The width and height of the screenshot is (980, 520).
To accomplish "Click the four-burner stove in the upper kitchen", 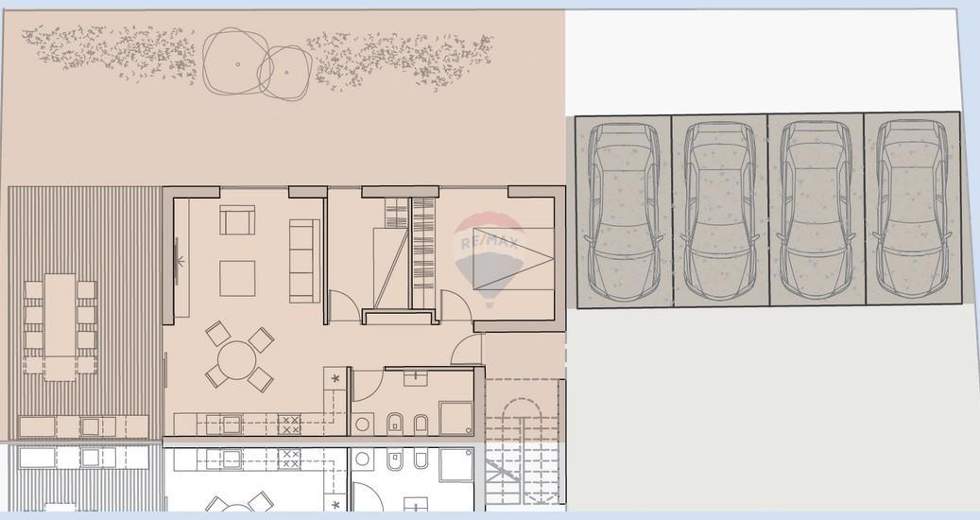I will point(289,425).
